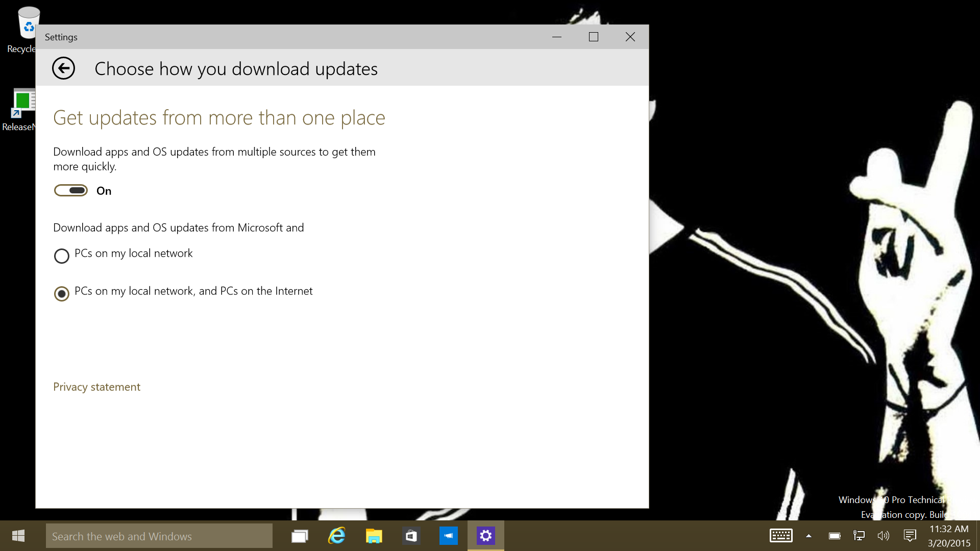Launch Internet Explorer from the taskbar
This screenshot has width=980, height=551.
tap(337, 536)
